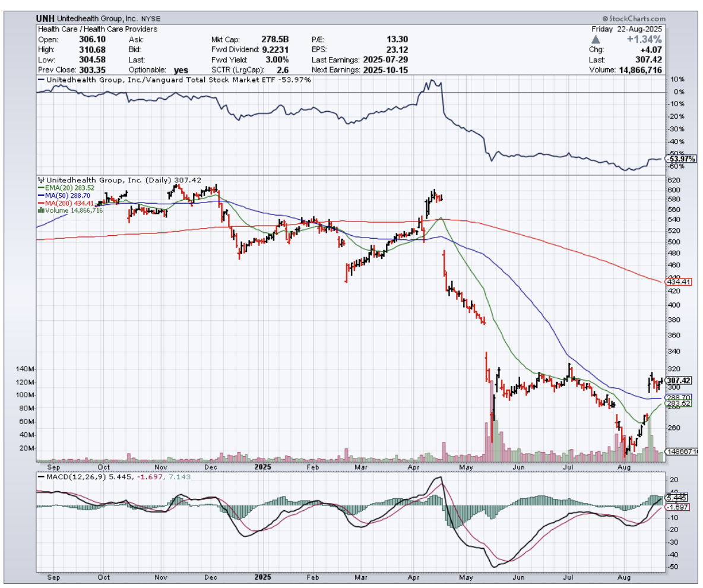Click the 2025 year marker on the bottom time axis
The image size is (703, 588).
[262, 576]
